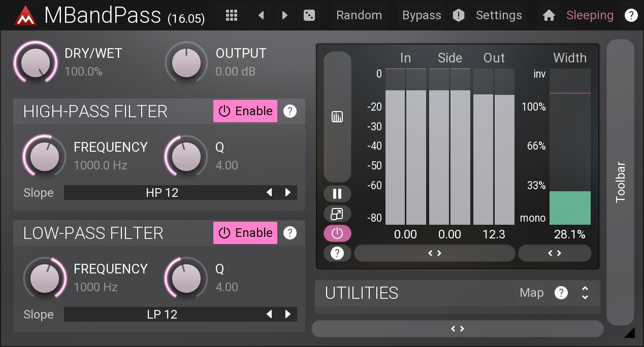Image resolution: width=644 pixels, height=347 pixels.
Task: Click the High-Pass Q 4.00 value
Action: (x=227, y=165)
